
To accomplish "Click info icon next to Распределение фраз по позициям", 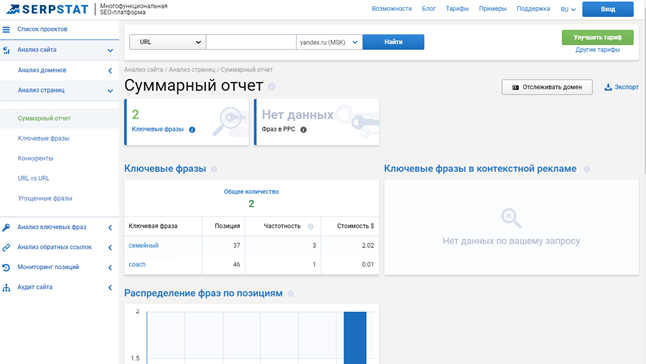I will [x=290, y=294].
